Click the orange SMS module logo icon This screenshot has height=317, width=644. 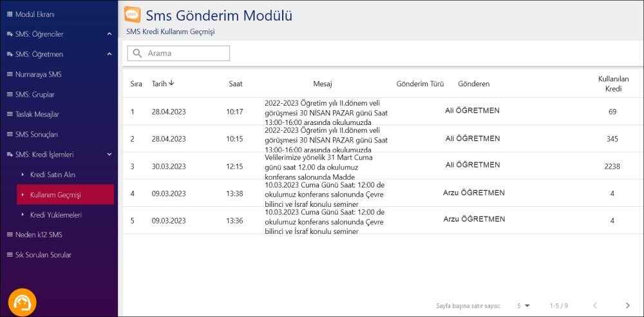click(132, 14)
